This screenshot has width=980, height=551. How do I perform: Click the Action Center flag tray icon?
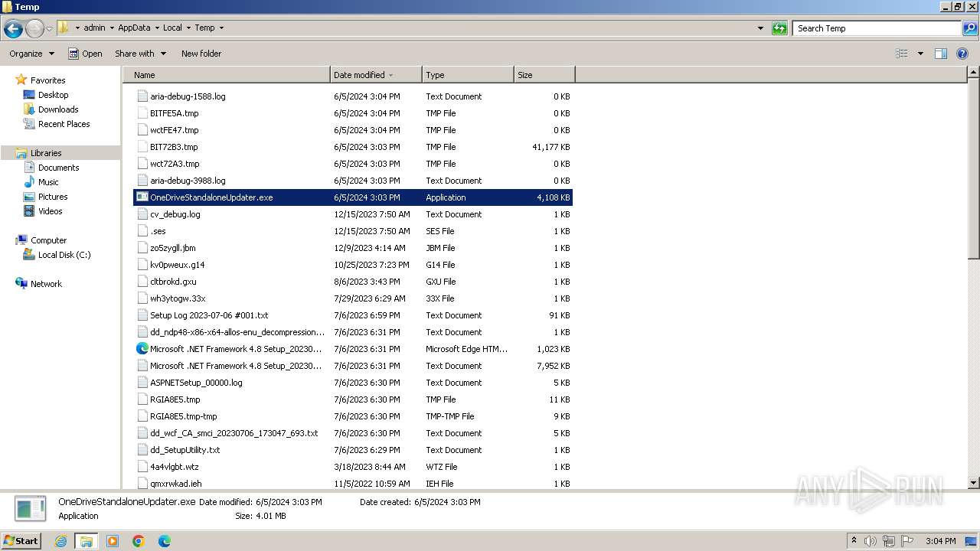pos(907,541)
